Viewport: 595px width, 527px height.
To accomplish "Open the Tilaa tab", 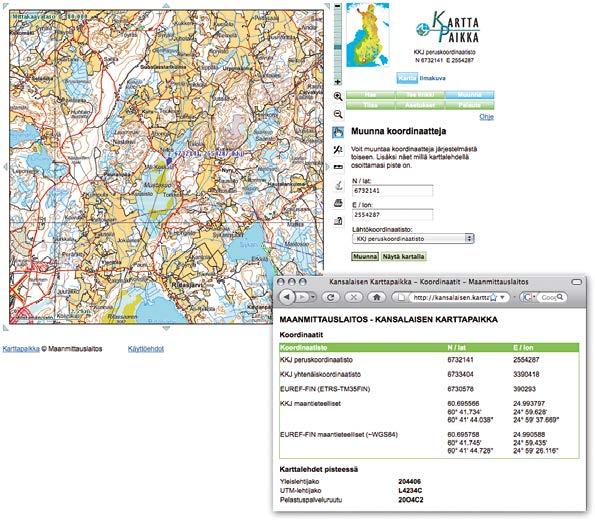I will 370,105.
